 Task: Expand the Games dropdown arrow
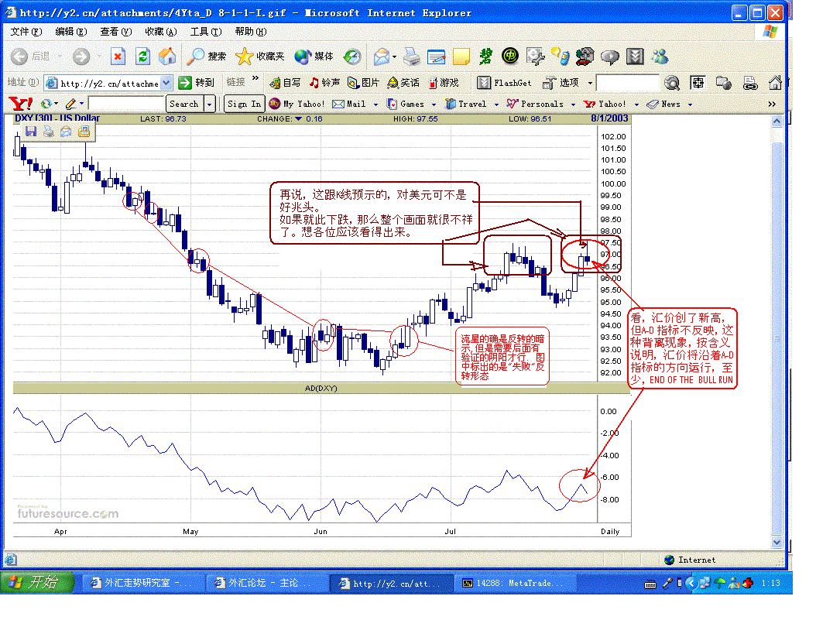pyautogui.click(x=434, y=104)
